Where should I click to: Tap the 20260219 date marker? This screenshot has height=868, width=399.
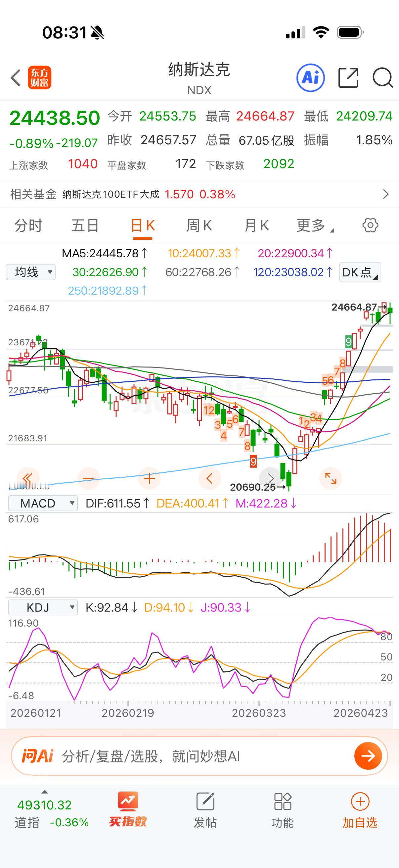point(128,713)
